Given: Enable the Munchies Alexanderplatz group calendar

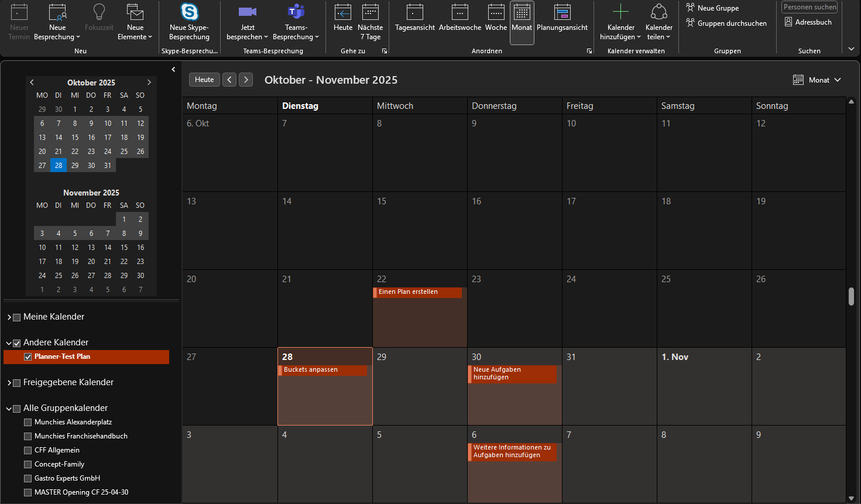Looking at the screenshot, I should click(x=28, y=423).
